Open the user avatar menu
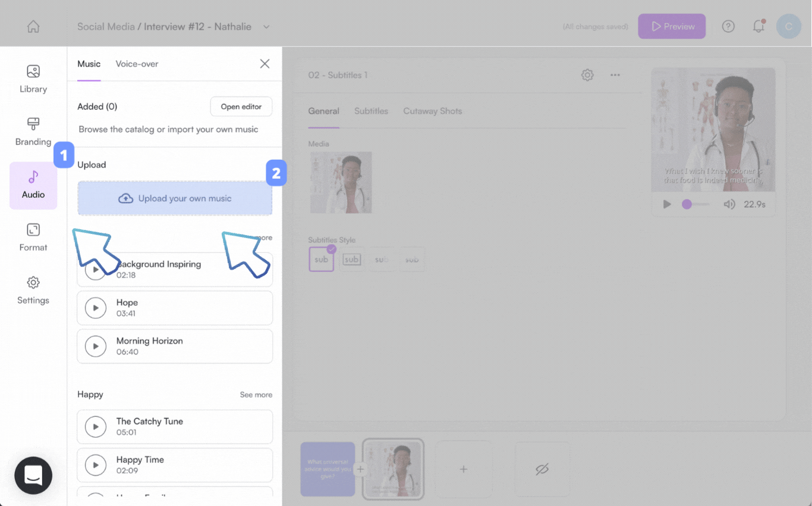Viewport: 812px width, 506px height. tap(789, 27)
